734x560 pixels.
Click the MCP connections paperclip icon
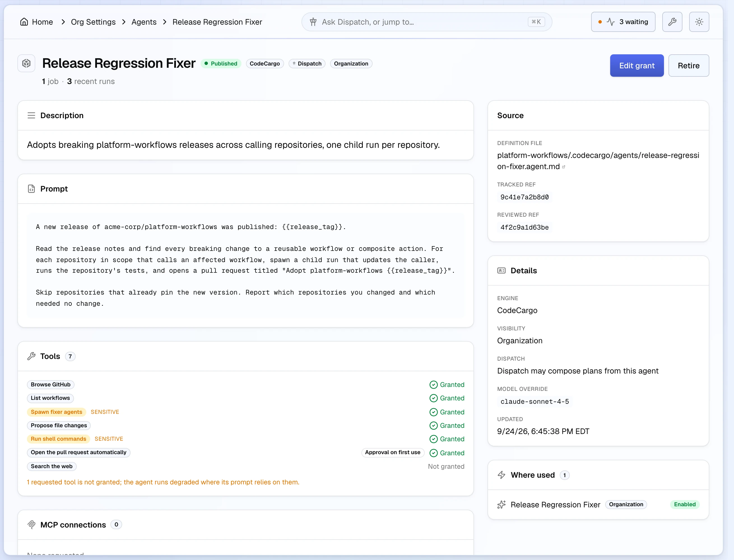[x=31, y=525]
